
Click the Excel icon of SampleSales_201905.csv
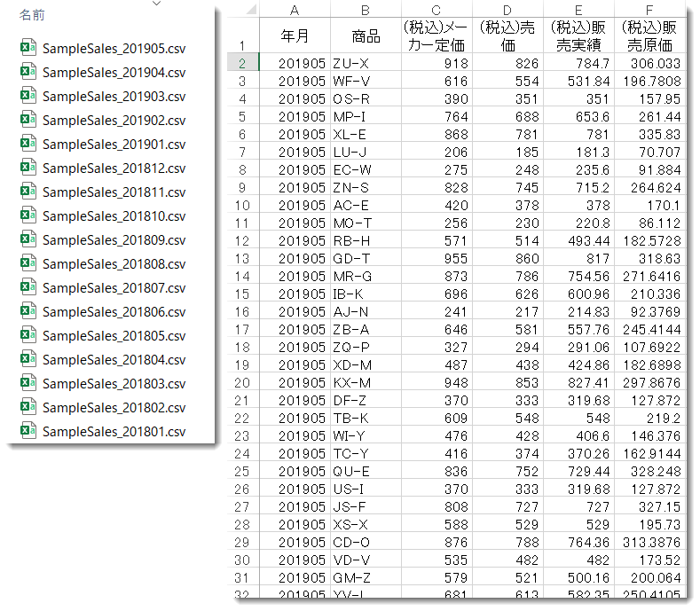coord(28,47)
